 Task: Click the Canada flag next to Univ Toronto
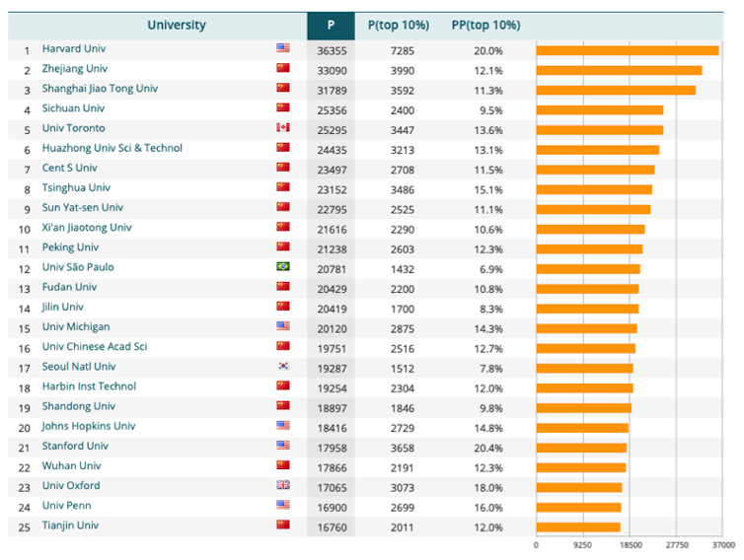pos(283,128)
